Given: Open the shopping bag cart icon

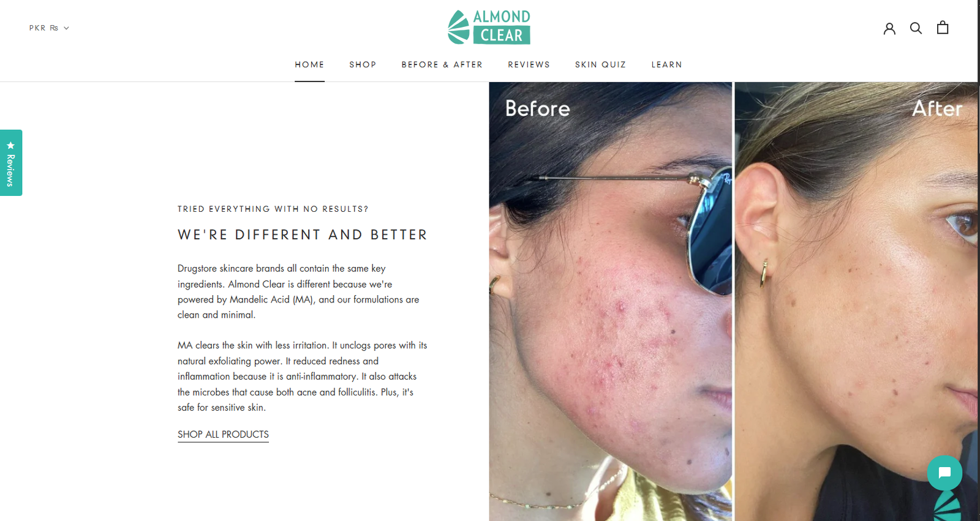Looking at the screenshot, I should pyautogui.click(x=943, y=28).
